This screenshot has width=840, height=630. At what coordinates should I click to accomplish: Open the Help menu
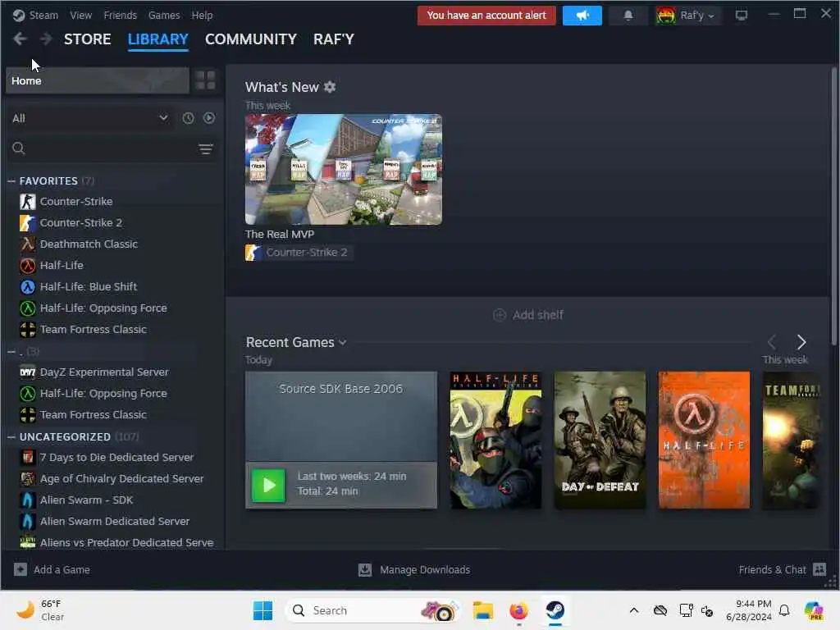[202, 16]
